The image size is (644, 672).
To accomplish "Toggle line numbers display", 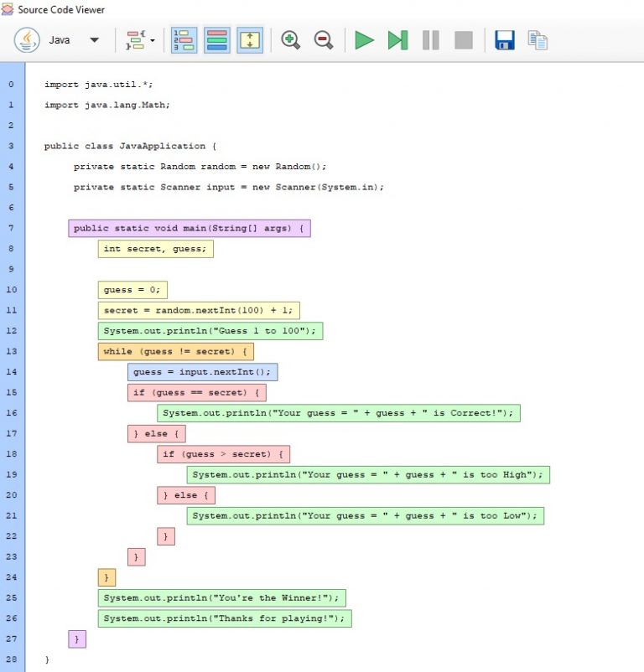I will click(x=184, y=39).
